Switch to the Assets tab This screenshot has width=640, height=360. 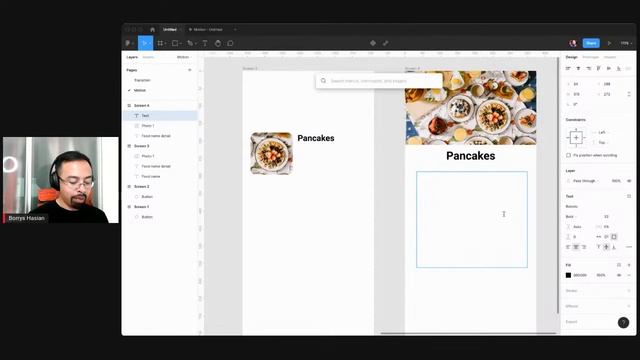pyautogui.click(x=148, y=57)
